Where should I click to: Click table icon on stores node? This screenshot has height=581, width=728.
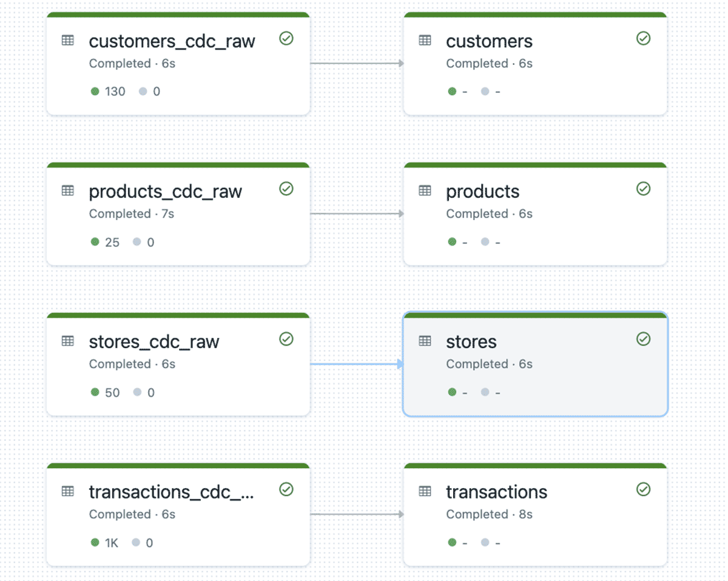pyautogui.click(x=425, y=341)
